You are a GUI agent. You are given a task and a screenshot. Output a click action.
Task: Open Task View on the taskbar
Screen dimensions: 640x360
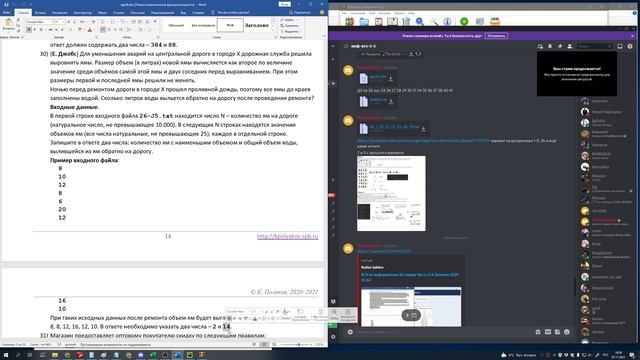[x=30, y=355]
